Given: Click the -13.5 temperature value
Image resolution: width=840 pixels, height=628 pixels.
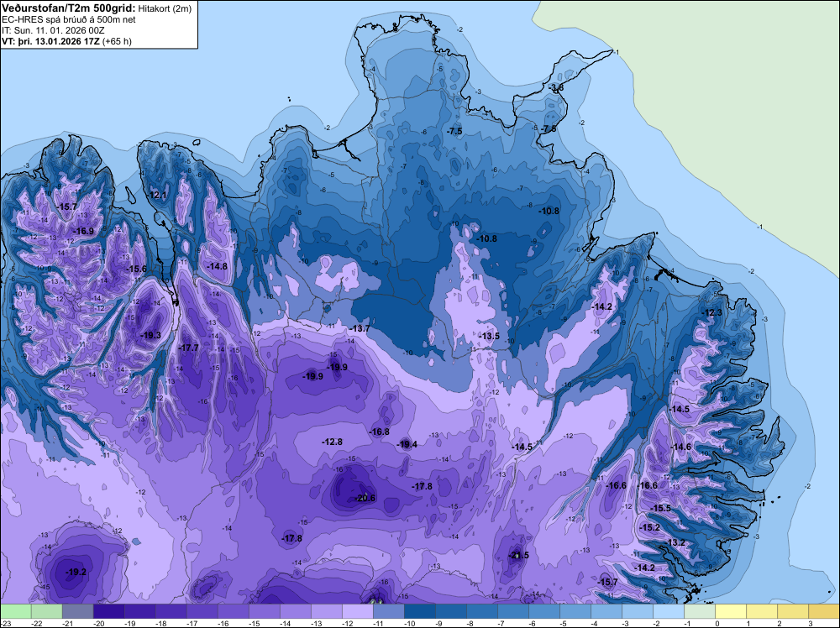Looking at the screenshot, I should (489, 336).
